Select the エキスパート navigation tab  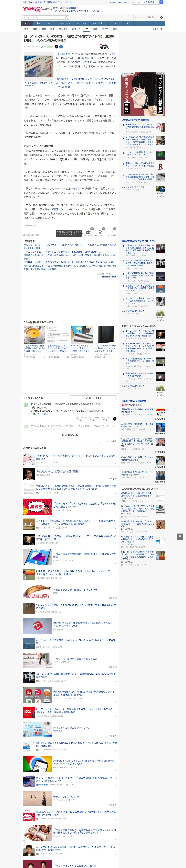[x=64, y=23]
